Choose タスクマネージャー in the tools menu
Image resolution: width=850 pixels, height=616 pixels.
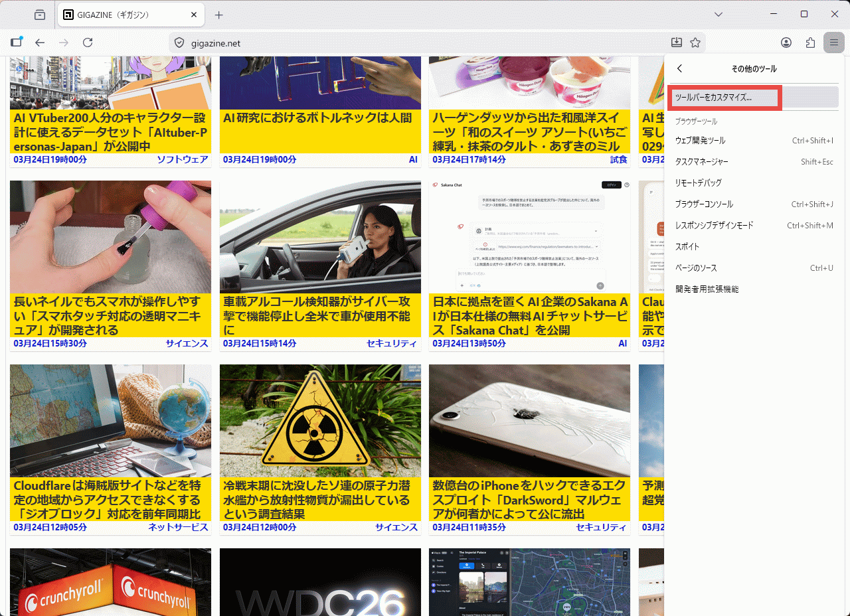[701, 162]
